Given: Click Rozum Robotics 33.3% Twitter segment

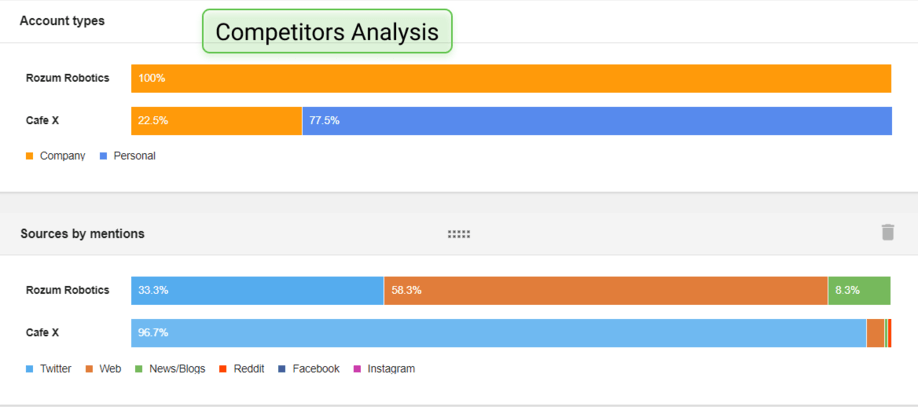Looking at the screenshot, I should [x=257, y=290].
